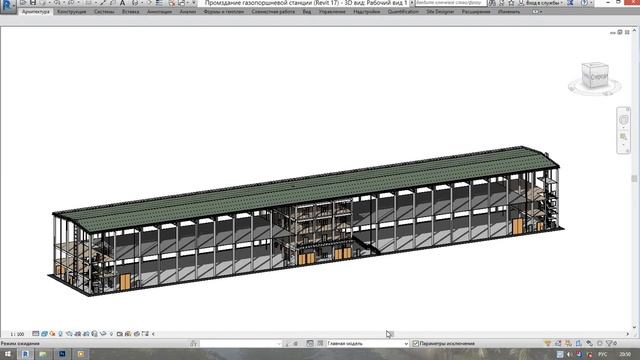Click the Visual Style icon in view control bar
Viewport: 640px width, 360px height.
(44, 334)
